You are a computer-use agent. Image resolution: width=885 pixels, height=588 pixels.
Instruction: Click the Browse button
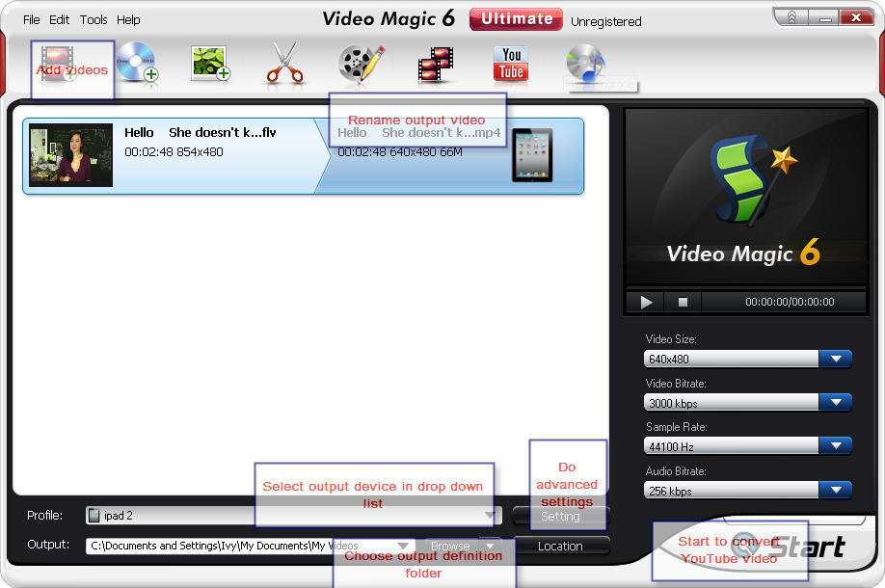(450, 547)
